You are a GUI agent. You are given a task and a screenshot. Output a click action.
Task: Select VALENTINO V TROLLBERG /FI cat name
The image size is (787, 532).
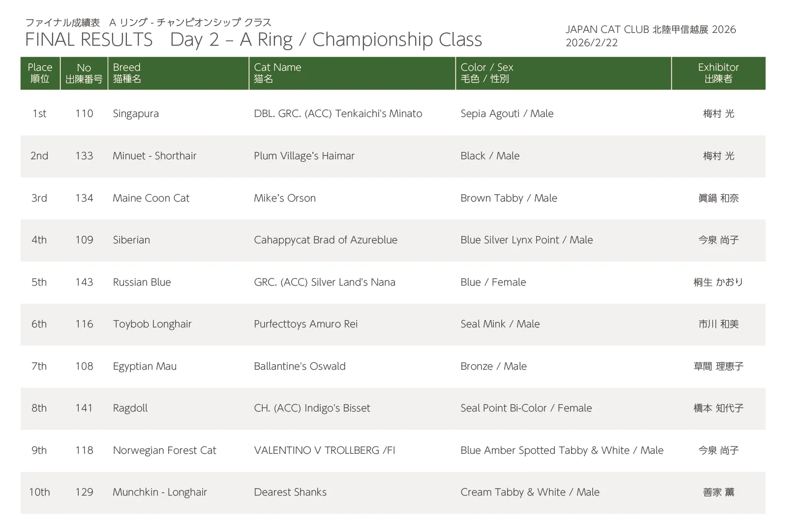tap(325, 450)
